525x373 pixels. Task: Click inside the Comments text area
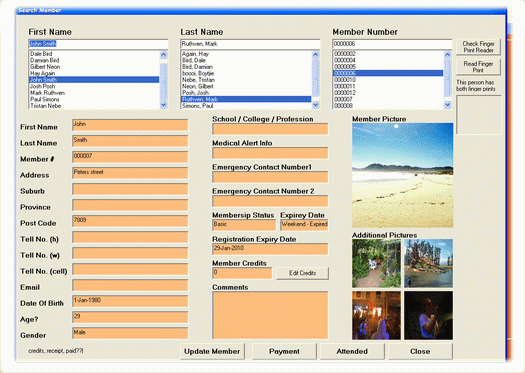point(270,315)
